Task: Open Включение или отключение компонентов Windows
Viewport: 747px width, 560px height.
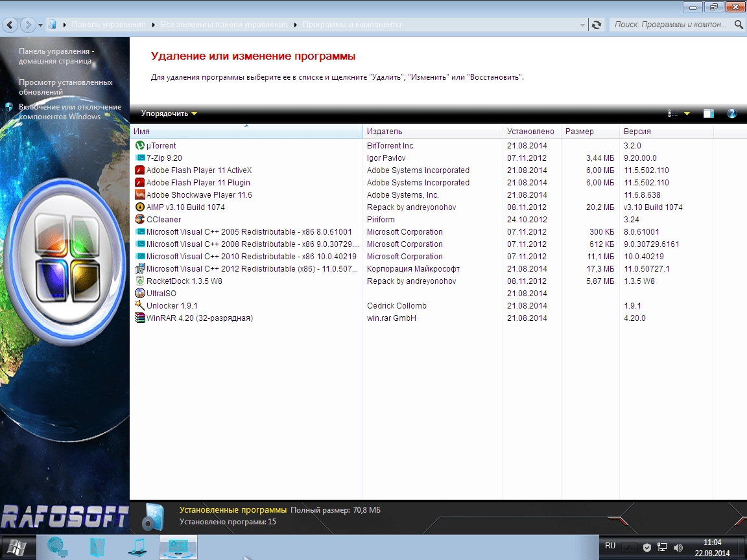Action: tap(69, 111)
